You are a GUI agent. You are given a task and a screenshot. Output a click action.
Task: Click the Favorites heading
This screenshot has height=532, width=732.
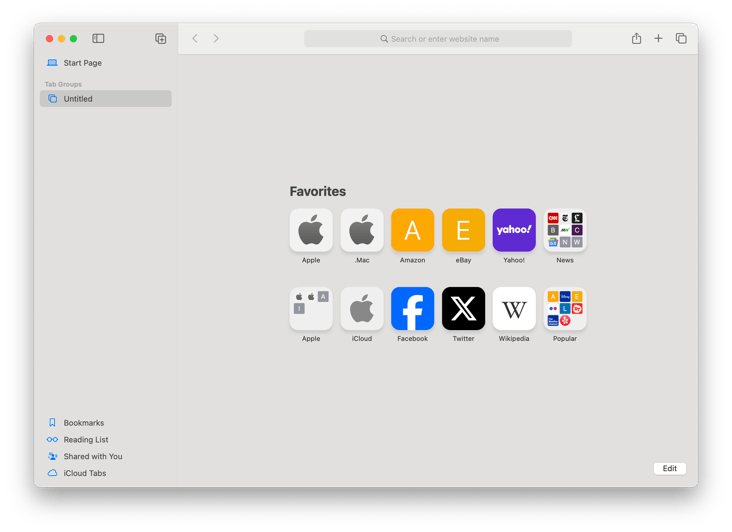click(317, 191)
